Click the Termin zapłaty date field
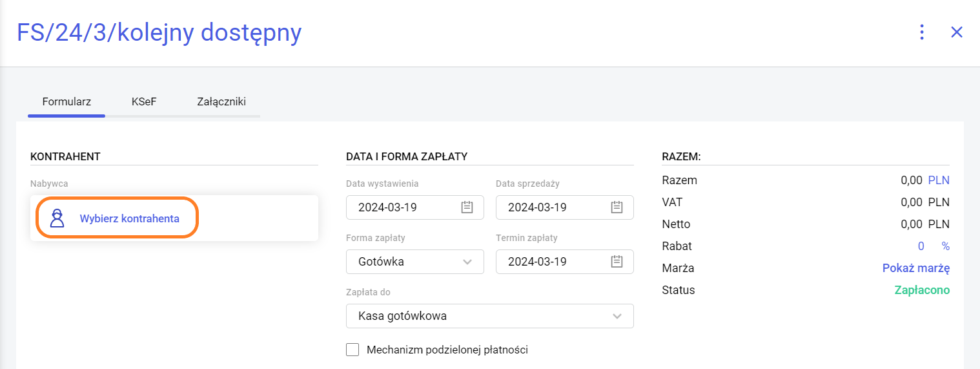The width and height of the screenshot is (980, 369). click(549, 262)
